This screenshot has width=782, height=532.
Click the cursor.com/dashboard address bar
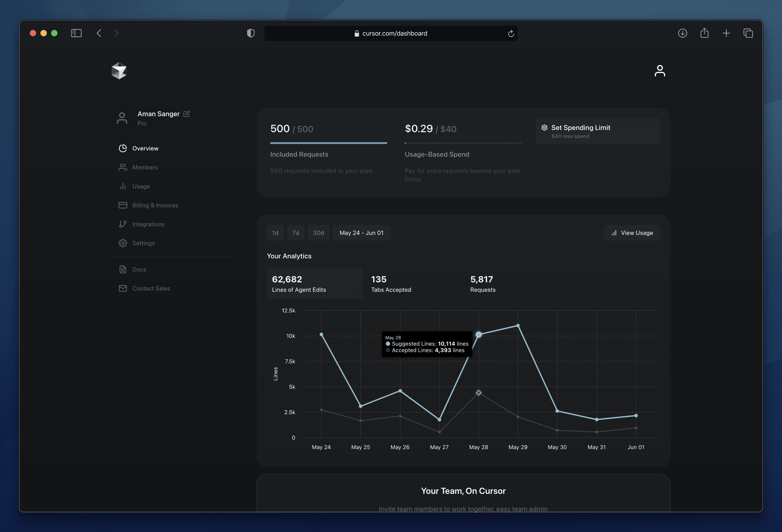tap(394, 33)
